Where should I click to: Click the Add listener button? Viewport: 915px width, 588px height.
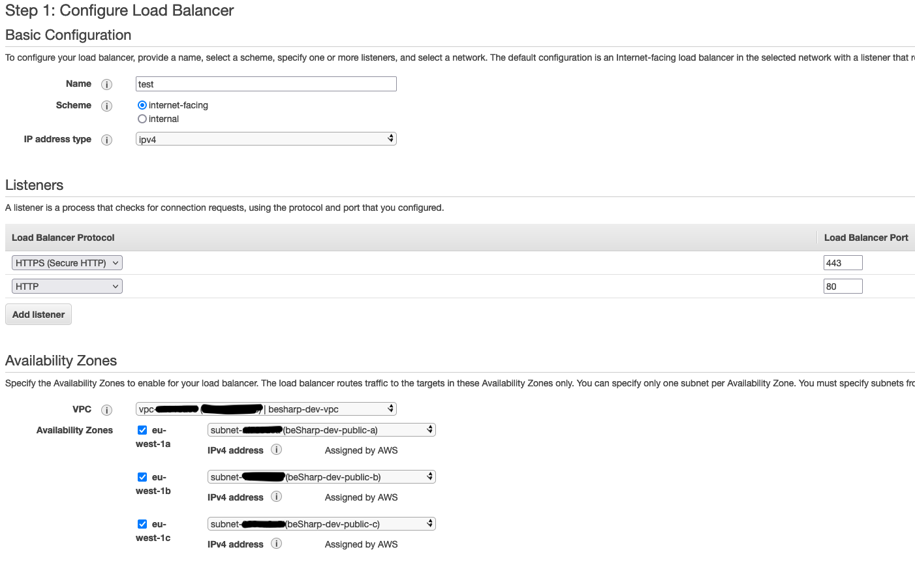tap(39, 315)
